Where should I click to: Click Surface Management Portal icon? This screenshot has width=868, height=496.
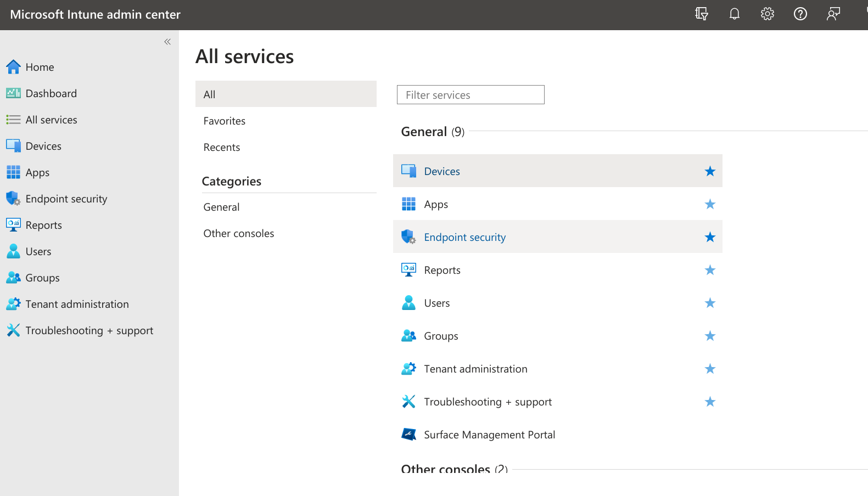tap(408, 435)
